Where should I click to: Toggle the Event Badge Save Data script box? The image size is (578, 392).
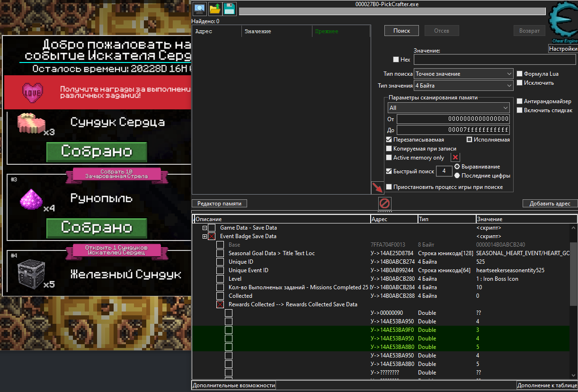pyautogui.click(x=212, y=236)
